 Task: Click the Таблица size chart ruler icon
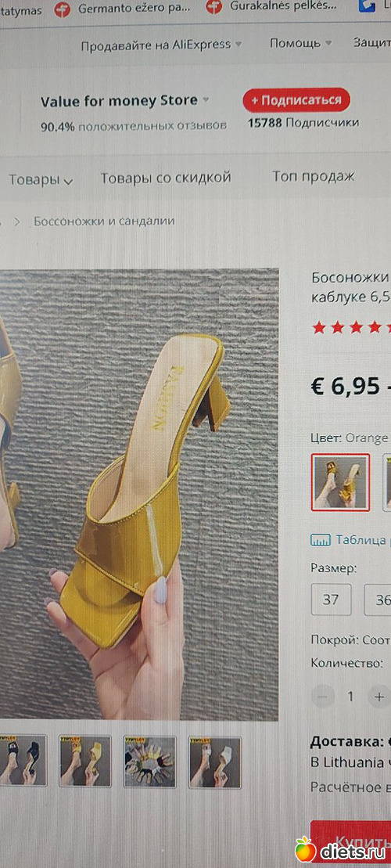tap(321, 540)
